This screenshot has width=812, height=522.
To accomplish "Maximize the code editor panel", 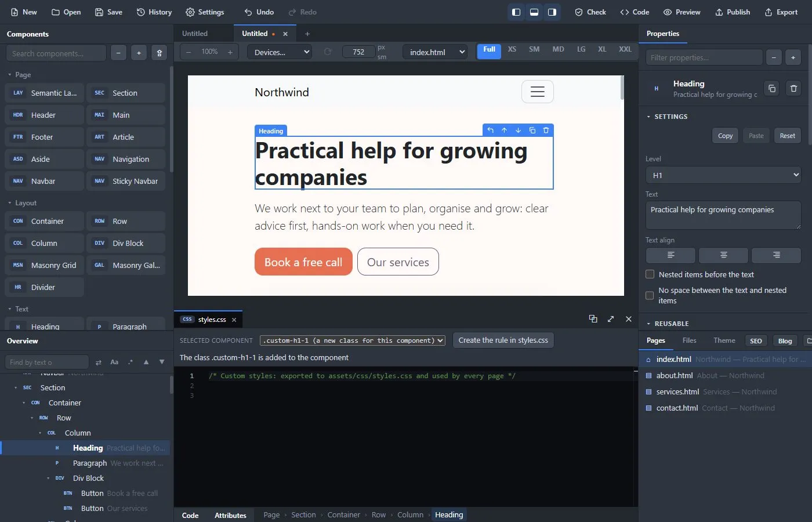I will [x=611, y=319].
